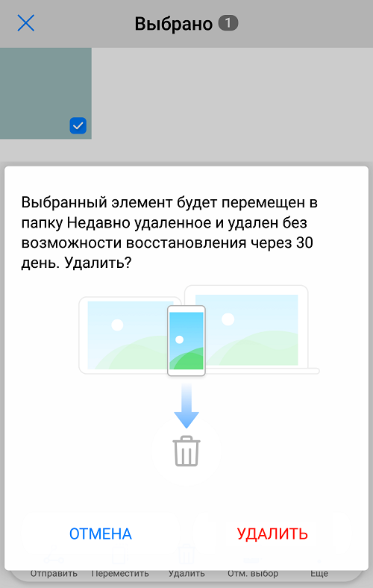Close selection mode with the X icon
373x588 pixels.
coord(26,23)
